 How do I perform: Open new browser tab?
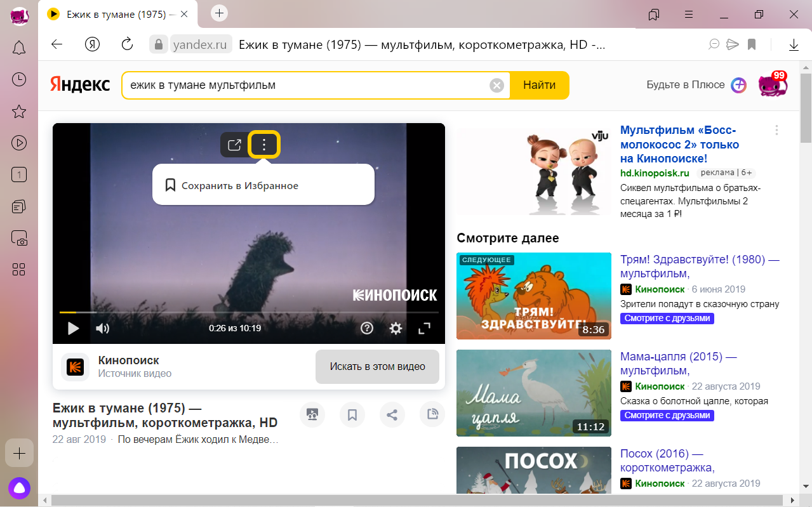[219, 13]
